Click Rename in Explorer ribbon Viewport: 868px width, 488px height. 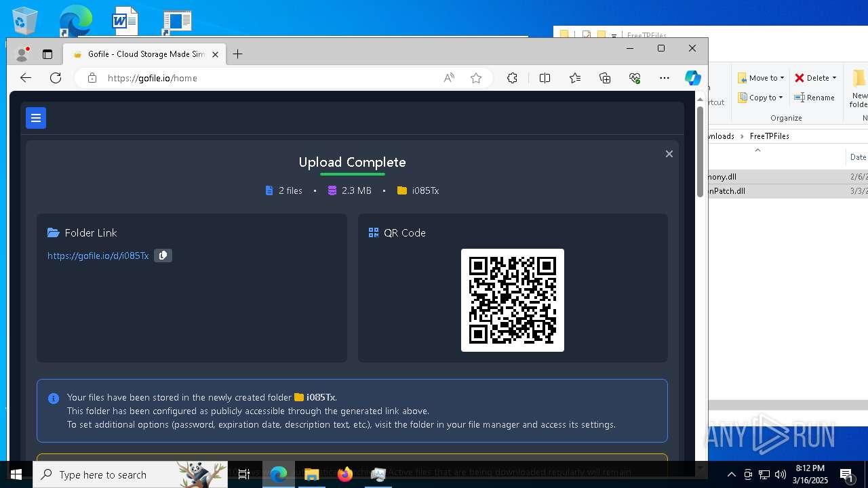[x=815, y=98]
